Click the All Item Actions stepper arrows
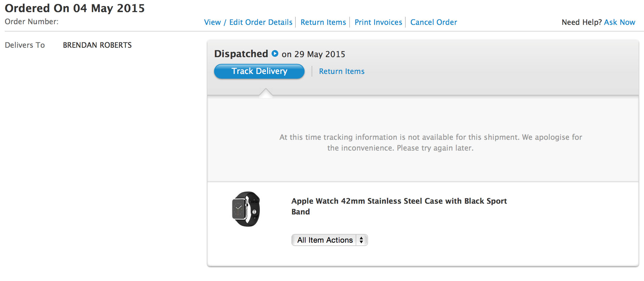644x281 pixels. tap(361, 240)
